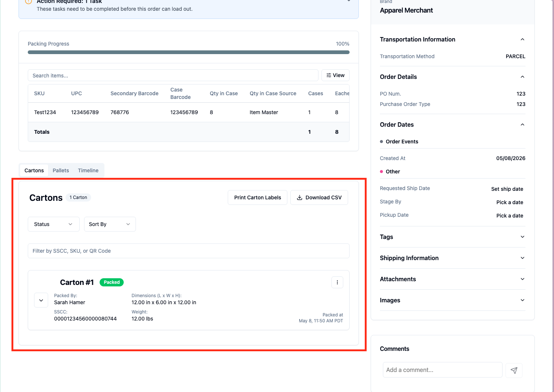Click Print Carton Labels button
This screenshot has width=554, height=392.
(x=257, y=197)
